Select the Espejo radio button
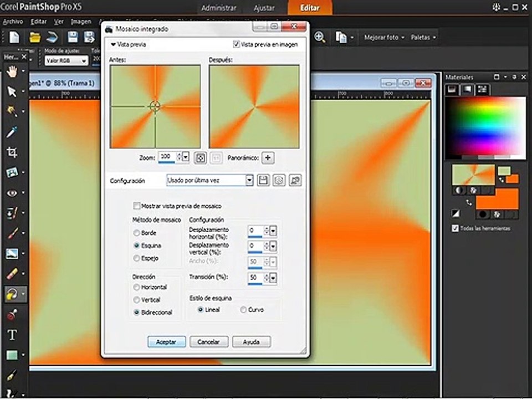Screen dimensions: 532x399 coord(136,258)
